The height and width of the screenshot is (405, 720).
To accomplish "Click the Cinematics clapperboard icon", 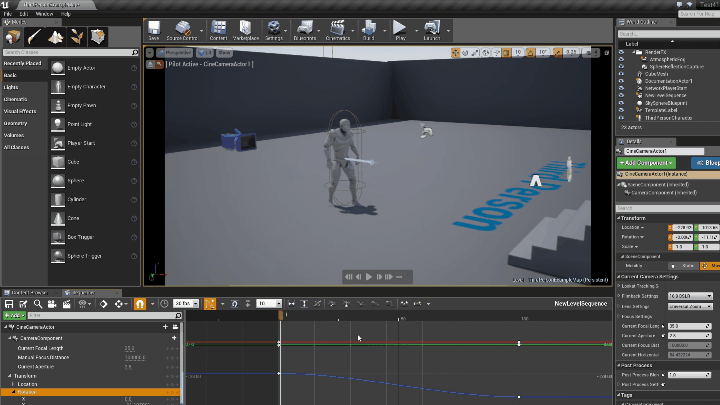I will [338, 30].
